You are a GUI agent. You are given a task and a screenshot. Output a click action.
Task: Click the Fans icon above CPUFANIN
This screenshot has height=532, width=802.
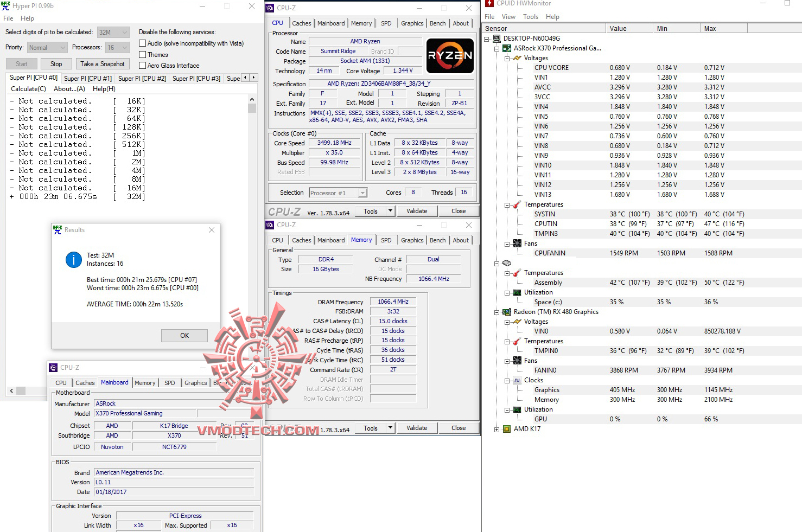pos(517,243)
